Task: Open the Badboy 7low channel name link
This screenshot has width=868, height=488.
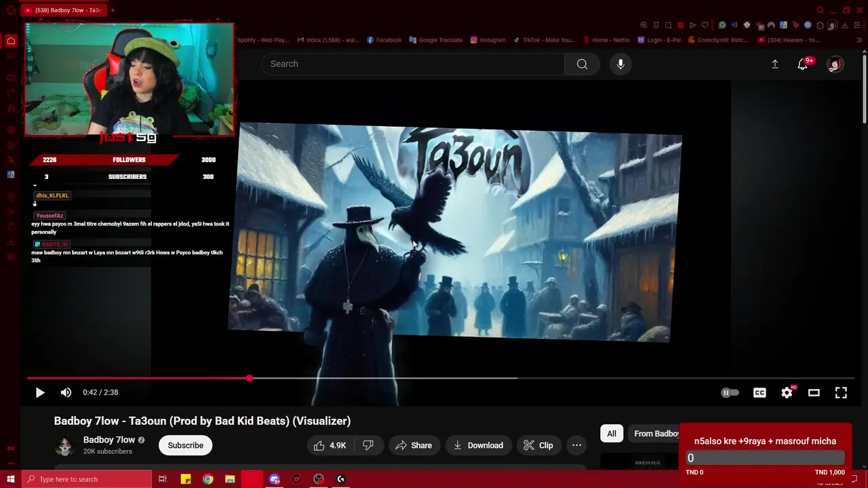Action: pos(108,440)
